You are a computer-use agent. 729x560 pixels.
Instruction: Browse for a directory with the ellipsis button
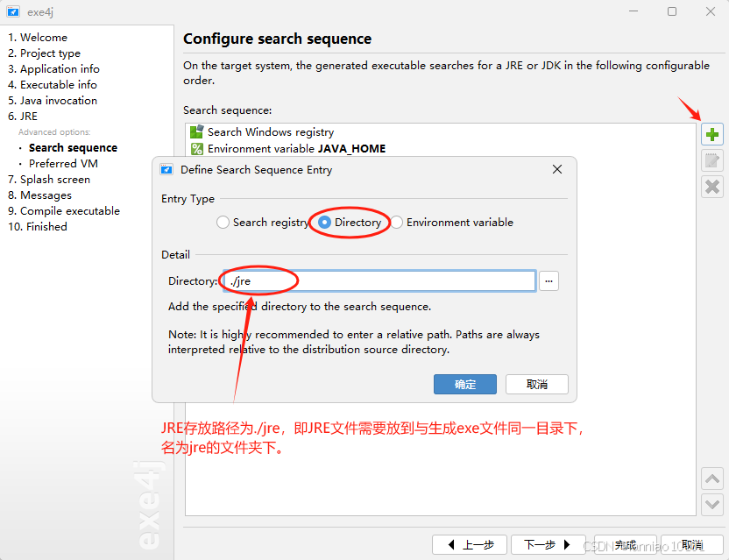(x=549, y=281)
